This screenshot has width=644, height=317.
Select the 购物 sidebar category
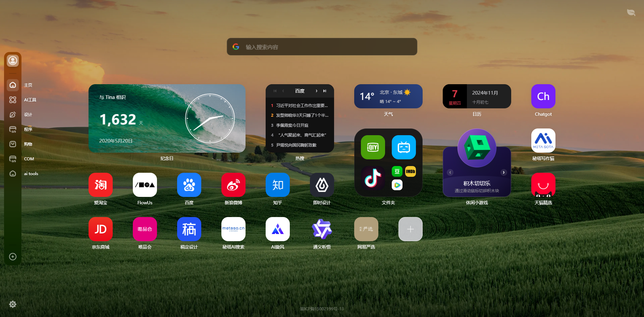coord(13,144)
